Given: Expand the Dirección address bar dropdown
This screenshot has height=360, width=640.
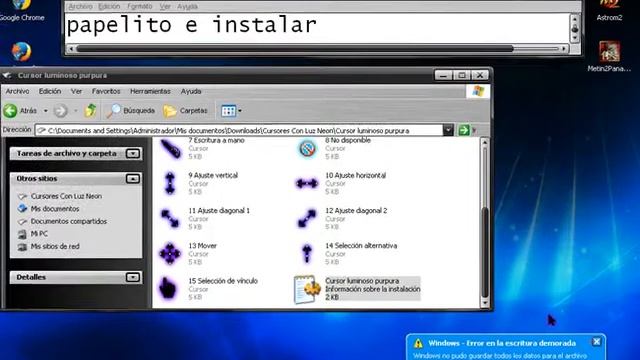Looking at the screenshot, I should (x=448, y=130).
